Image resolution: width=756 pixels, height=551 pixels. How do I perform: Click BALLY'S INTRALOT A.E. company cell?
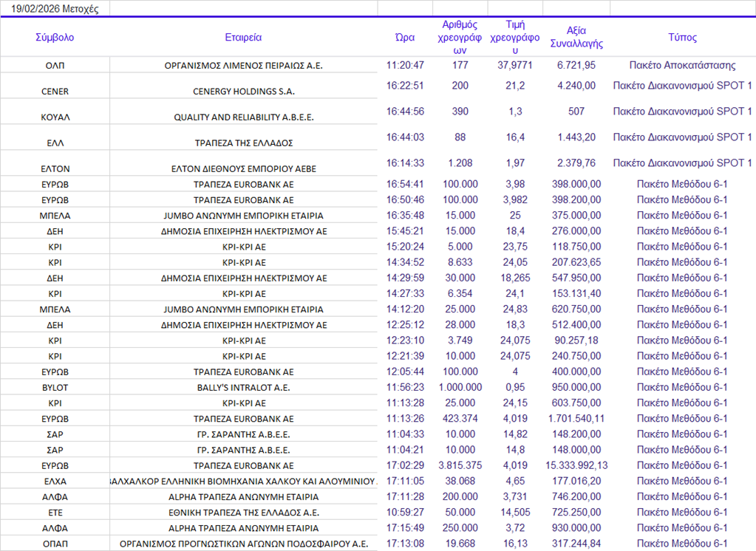pyautogui.click(x=243, y=387)
